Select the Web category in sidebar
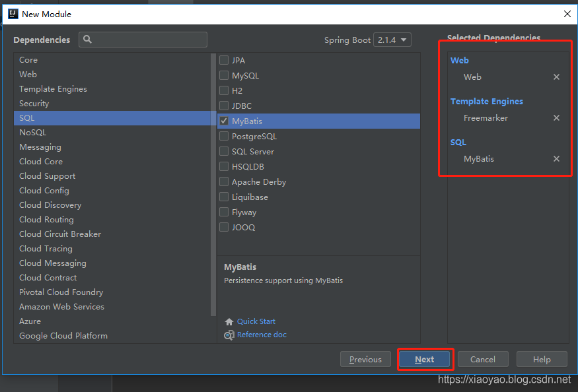Viewport: 578px width, 392px height. click(28, 74)
